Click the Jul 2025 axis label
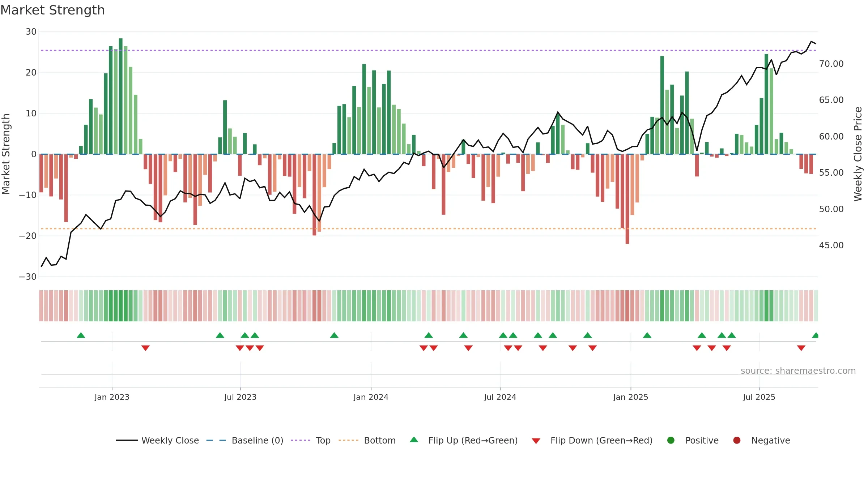 (x=759, y=397)
